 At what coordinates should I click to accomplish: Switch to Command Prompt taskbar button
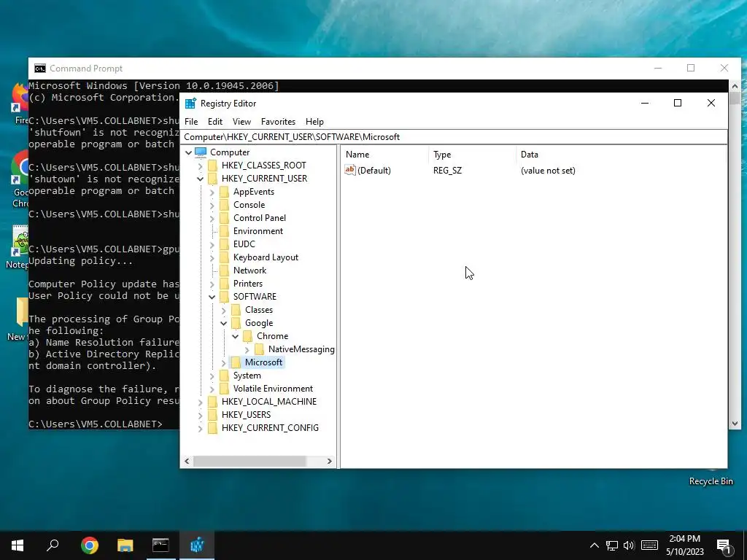[160, 545]
